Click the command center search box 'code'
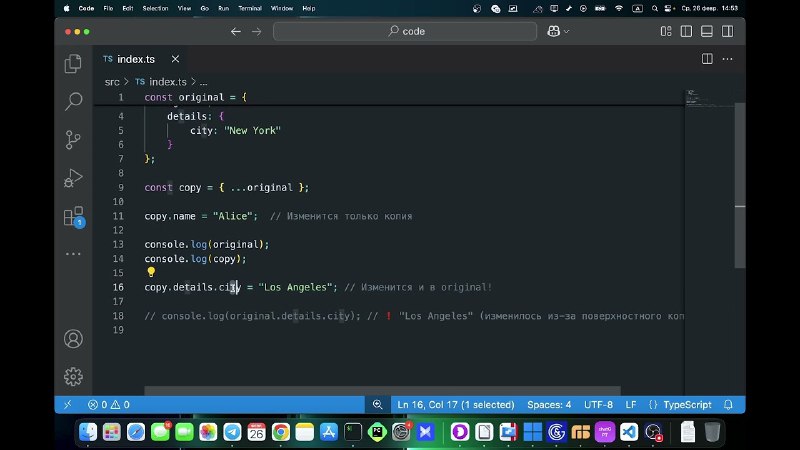The image size is (800, 450). tap(405, 31)
